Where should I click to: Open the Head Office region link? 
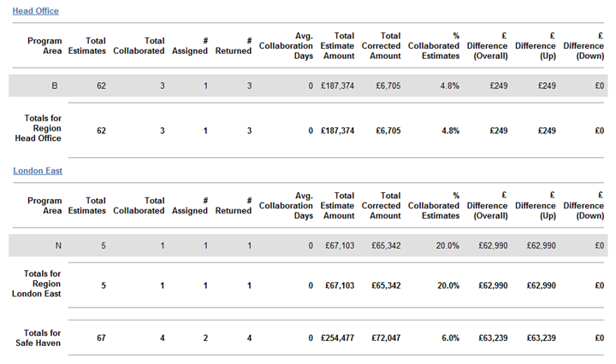point(36,10)
